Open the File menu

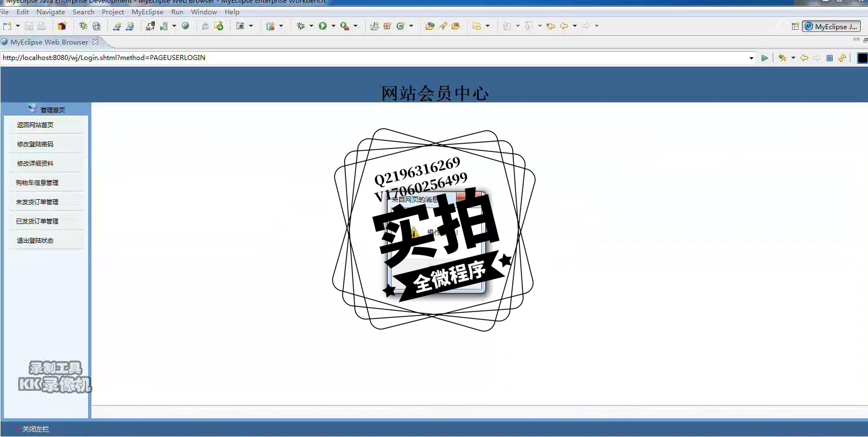[4, 12]
